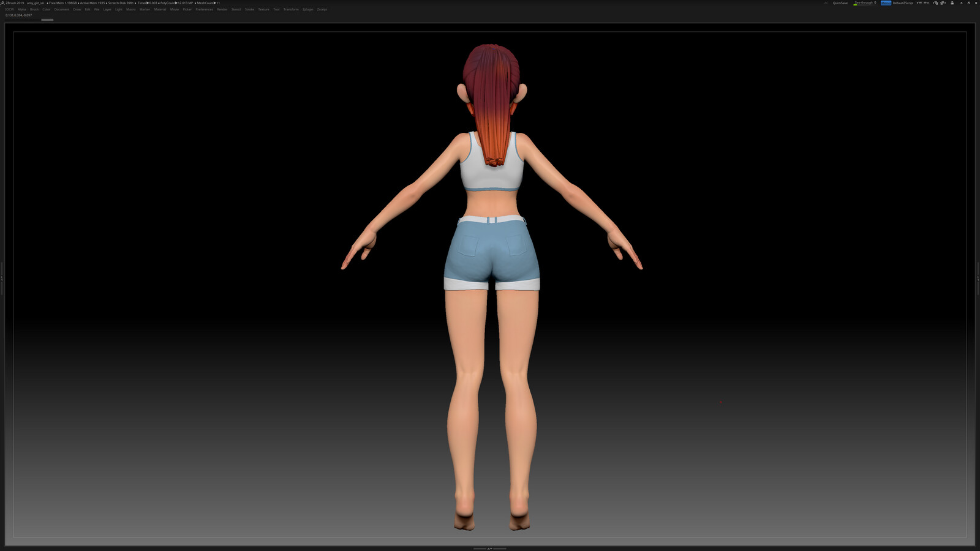
Task: Expand the left tray divider handle
Action: pyautogui.click(x=2, y=277)
